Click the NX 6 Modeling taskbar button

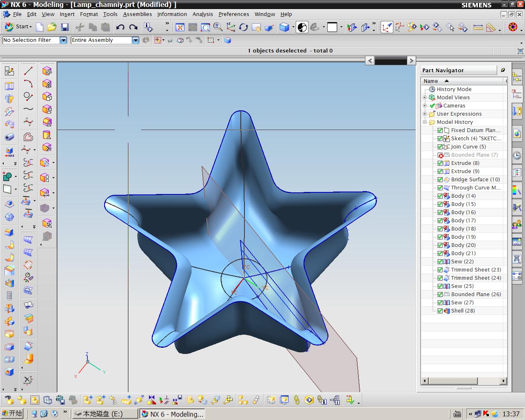tap(173, 414)
